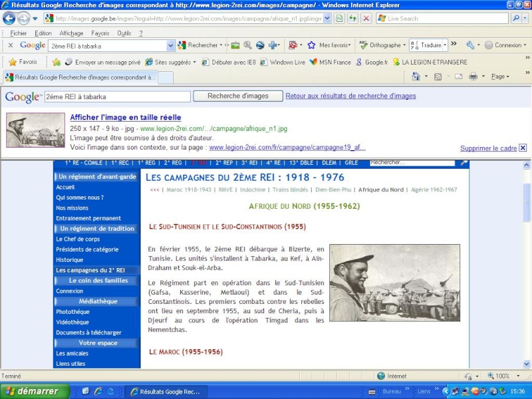This screenshot has height=399, width=532.
Task: Click the pop-up blocker icon on Google toolbar
Action: pyautogui.click(x=293, y=45)
